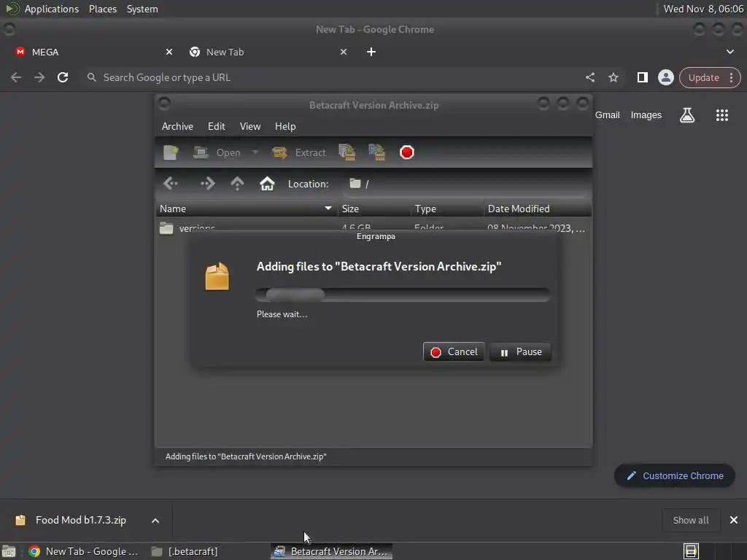Image resolution: width=747 pixels, height=560 pixels.
Task: Open the View menu
Action: (x=250, y=126)
